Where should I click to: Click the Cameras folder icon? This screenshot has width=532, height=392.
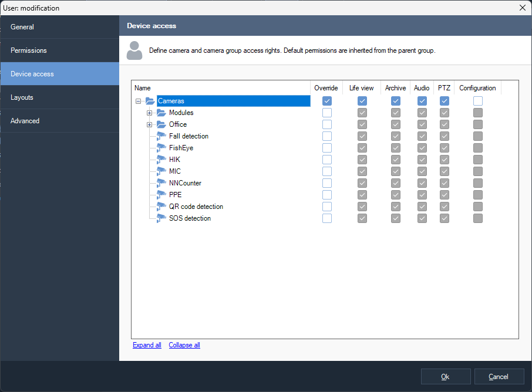tap(150, 101)
